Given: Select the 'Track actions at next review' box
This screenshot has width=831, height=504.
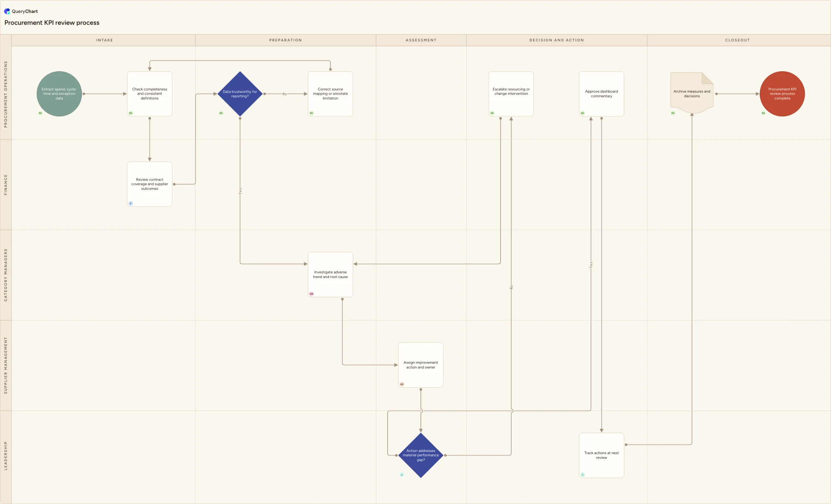Looking at the screenshot, I should 601,455.
